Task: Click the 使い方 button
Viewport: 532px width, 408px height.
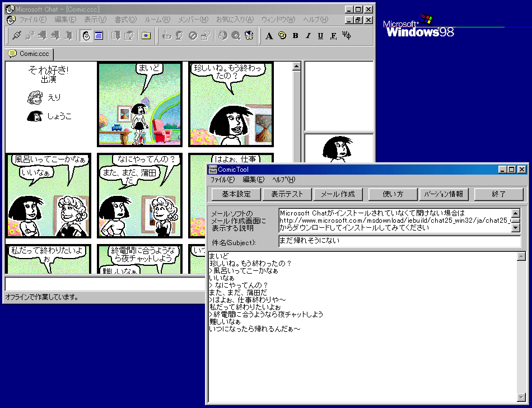Action: coord(393,194)
